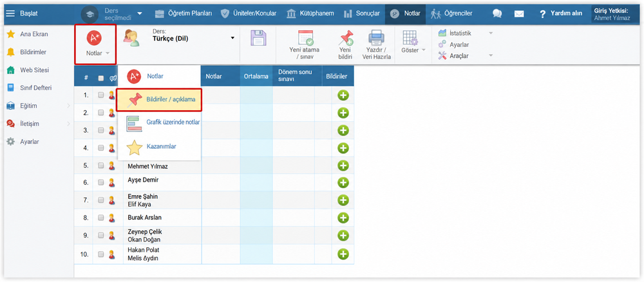Click the Yeni bildiri pushpin icon
Screen dimensions: 644x282
point(346,38)
